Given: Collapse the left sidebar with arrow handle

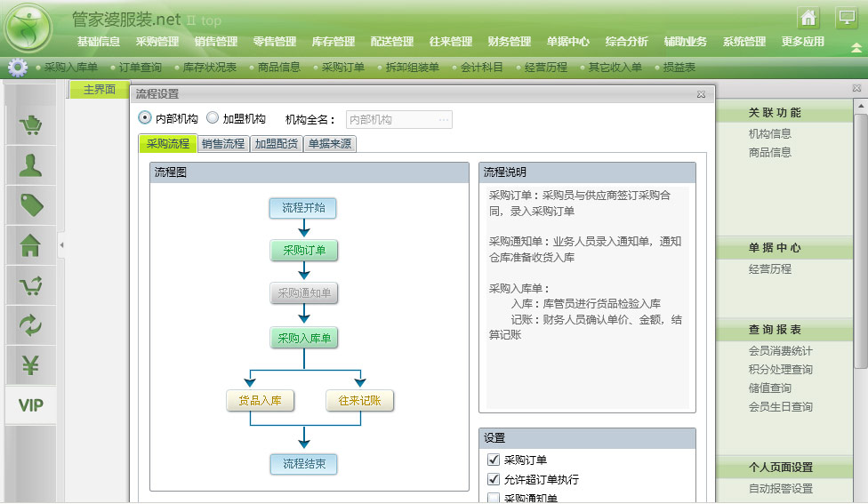Looking at the screenshot, I should click(61, 244).
